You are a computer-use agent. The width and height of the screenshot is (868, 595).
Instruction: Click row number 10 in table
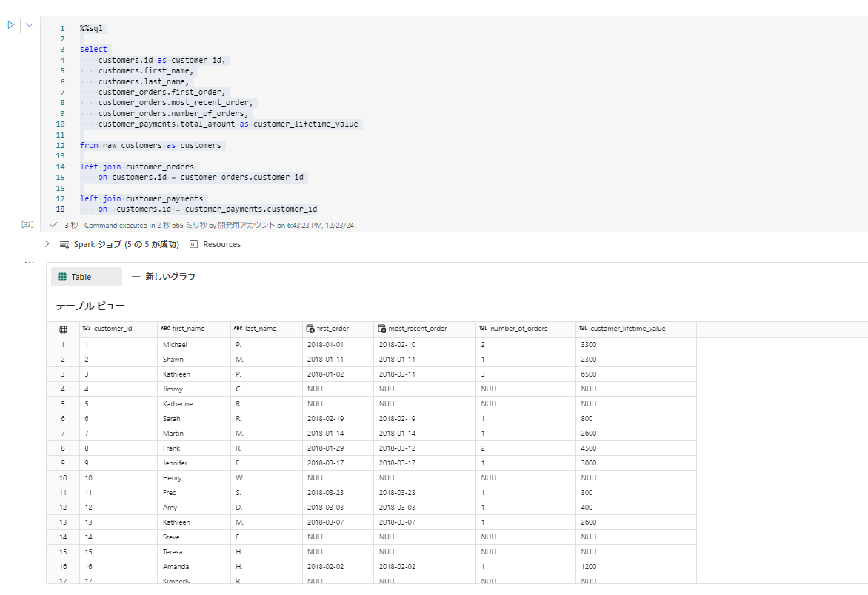tap(63, 478)
